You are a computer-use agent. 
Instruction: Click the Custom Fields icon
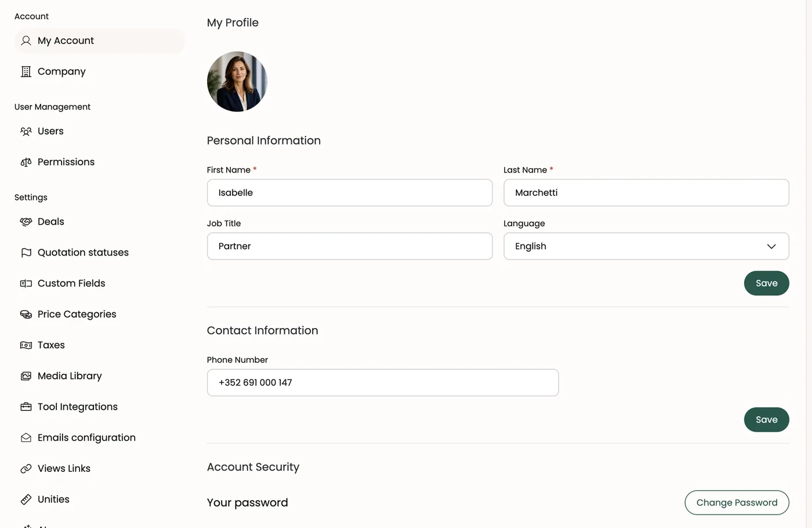tap(26, 283)
